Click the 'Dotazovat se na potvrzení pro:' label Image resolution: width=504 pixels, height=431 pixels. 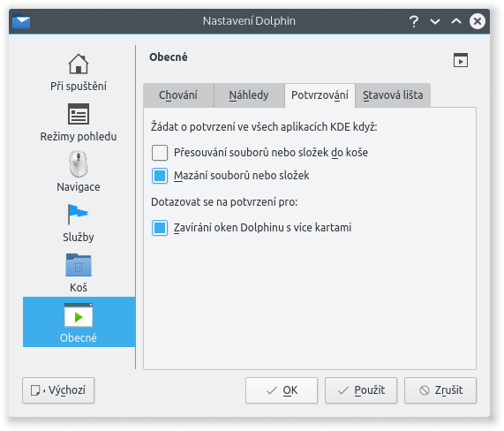click(224, 202)
